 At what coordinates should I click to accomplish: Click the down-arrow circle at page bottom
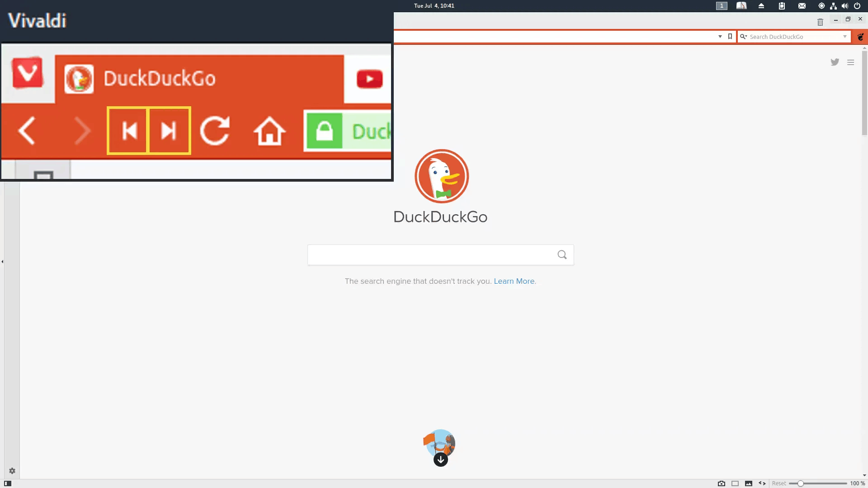(441, 460)
